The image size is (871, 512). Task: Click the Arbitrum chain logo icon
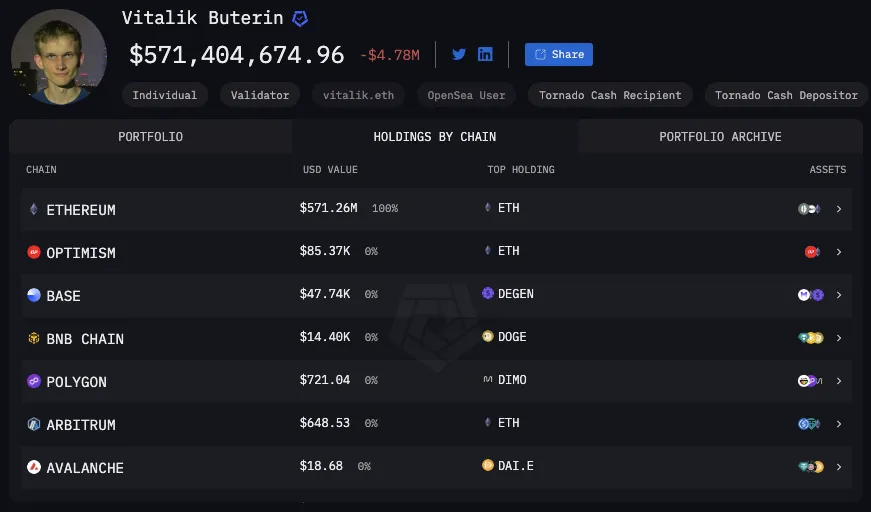pyautogui.click(x=34, y=424)
